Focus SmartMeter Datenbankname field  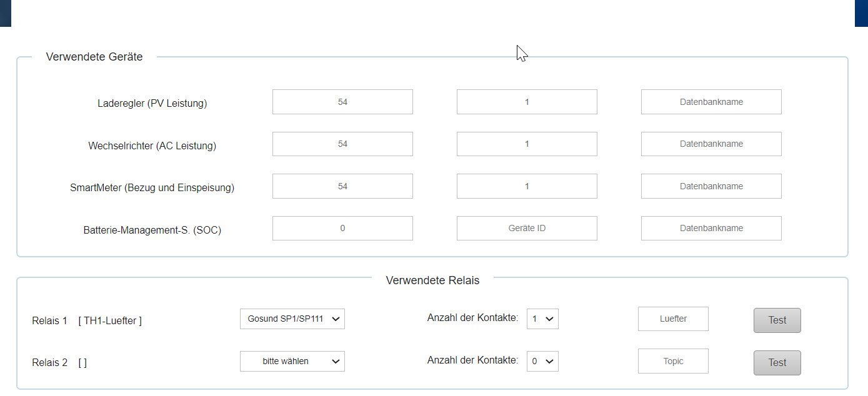(x=711, y=186)
